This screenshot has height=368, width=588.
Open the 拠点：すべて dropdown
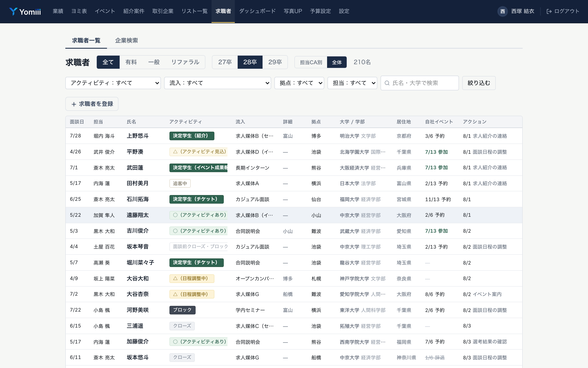point(299,83)
